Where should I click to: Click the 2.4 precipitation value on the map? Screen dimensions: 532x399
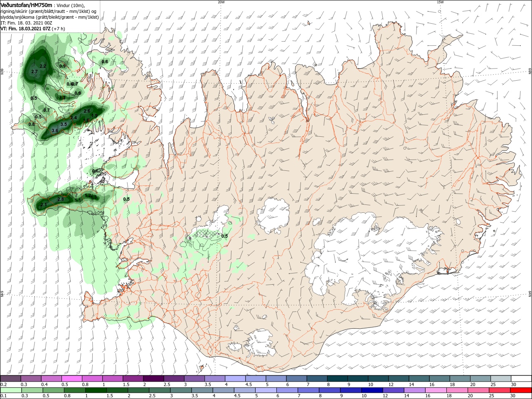[74, 118]
